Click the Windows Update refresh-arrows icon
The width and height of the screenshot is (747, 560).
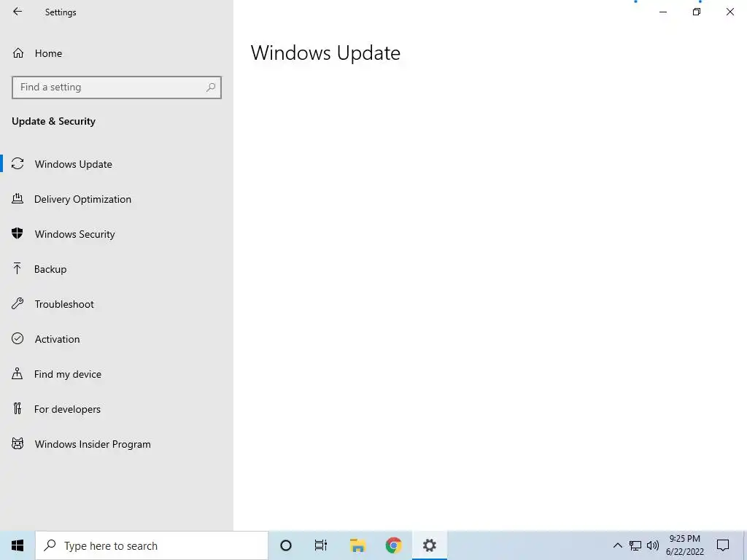coord(18,164)
